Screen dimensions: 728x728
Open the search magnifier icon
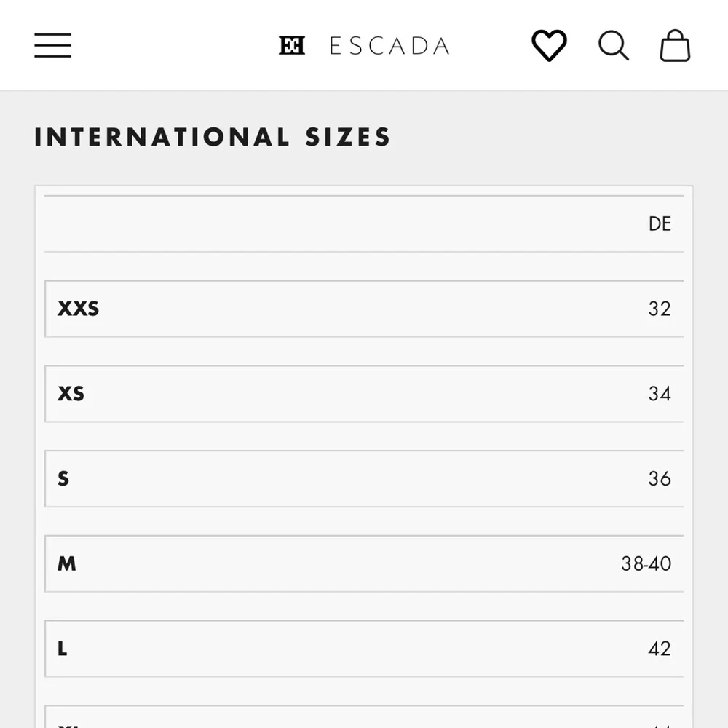click(x=613, y=45)
